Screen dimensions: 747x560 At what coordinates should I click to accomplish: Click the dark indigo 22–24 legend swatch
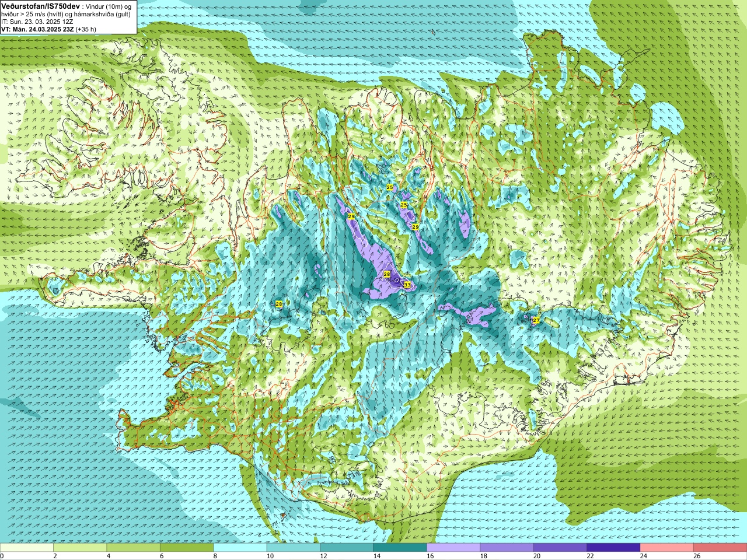pyautogui.click(x=613, y=547)
